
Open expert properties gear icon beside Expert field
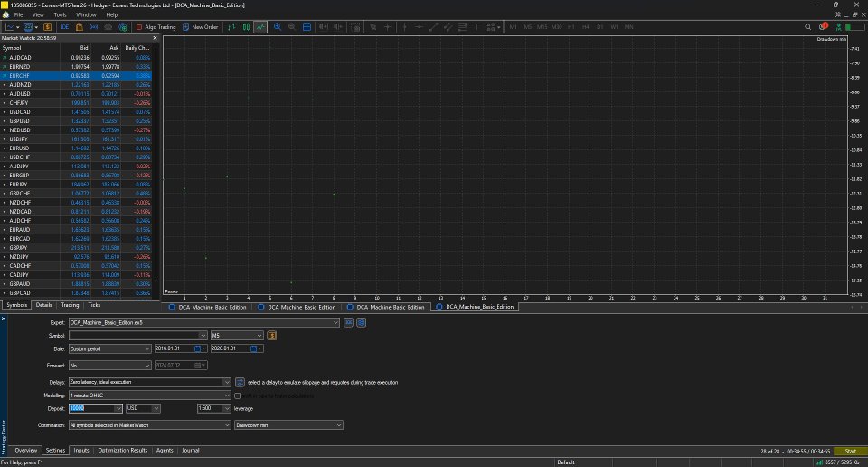pos(361,322)
